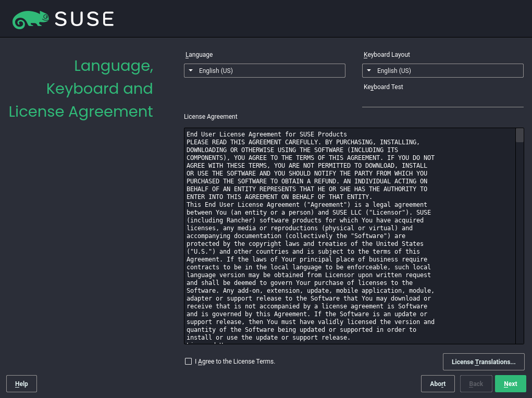Abort the installation
The height and width of the screenshot is (398, 532).
point(437,384)
